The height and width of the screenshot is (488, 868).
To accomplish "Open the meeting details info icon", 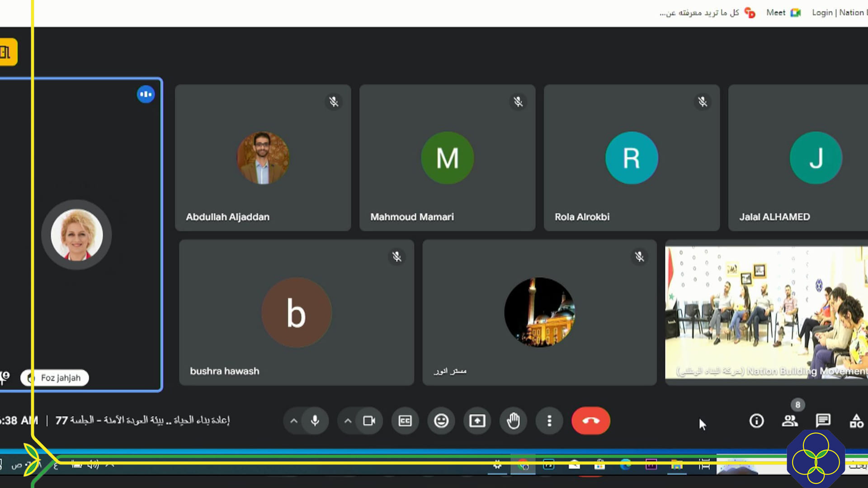I will pyautogui.click(x=756, y=421).
